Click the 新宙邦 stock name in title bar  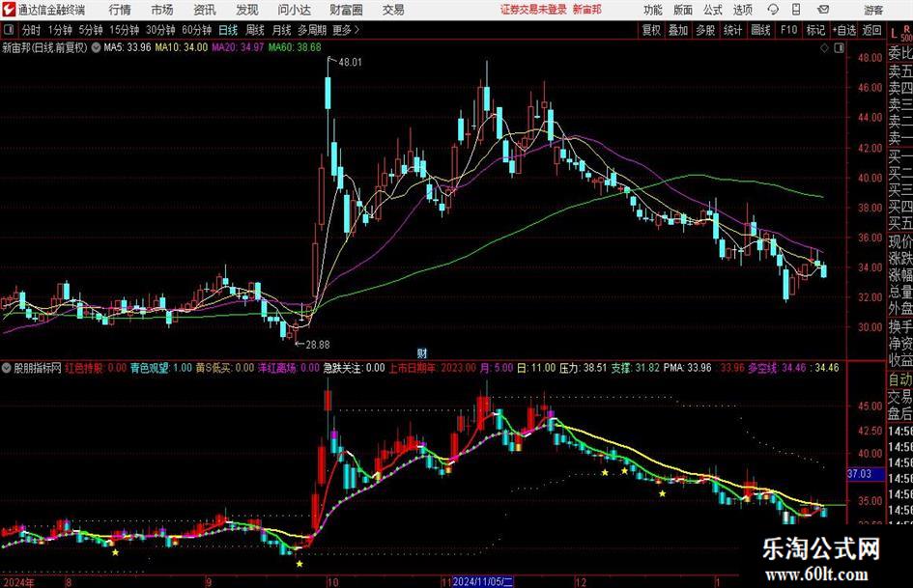[586, 10]
